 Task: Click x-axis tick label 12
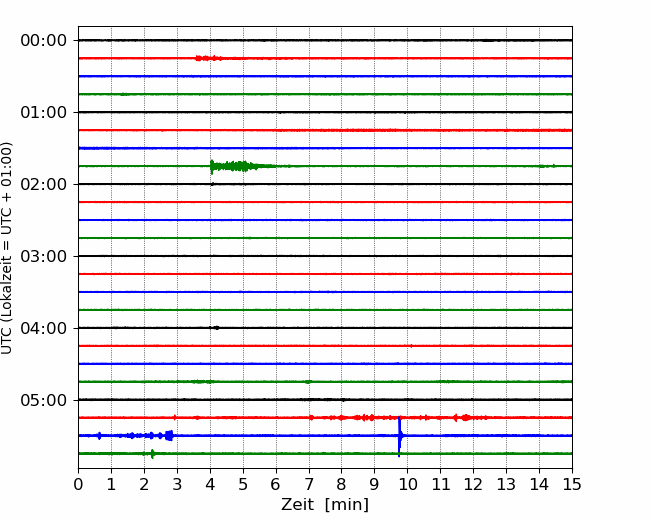click(x=473, y=484)
